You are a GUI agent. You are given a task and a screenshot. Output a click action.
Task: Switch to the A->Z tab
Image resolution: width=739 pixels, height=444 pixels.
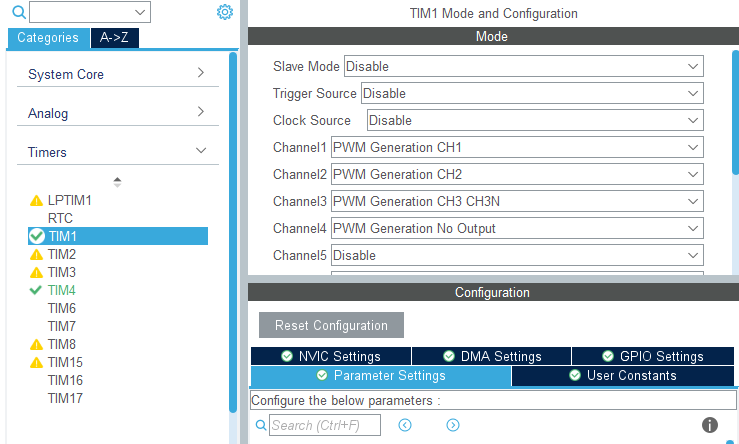[x=114, y=38]
